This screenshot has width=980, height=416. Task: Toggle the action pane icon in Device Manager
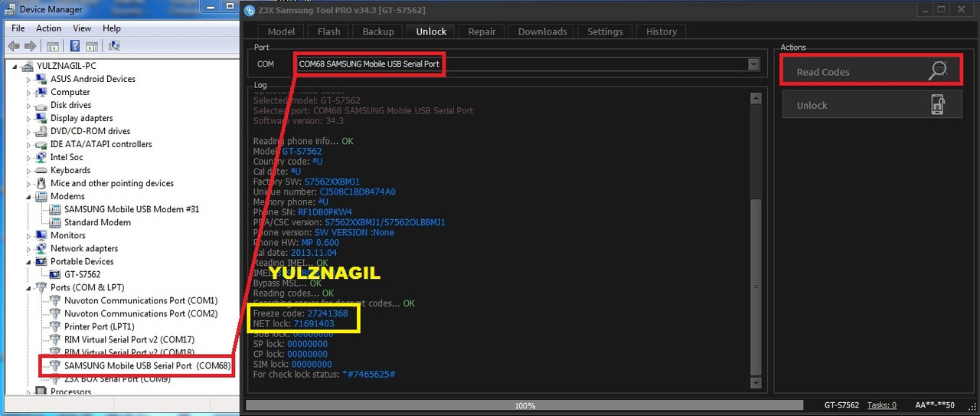(x=92, y=46)
